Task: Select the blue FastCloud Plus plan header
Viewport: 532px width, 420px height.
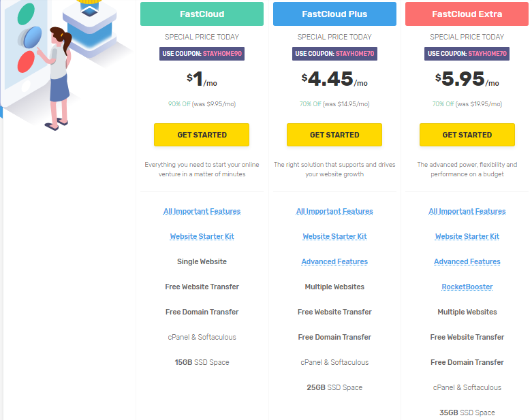Action: 334,14
